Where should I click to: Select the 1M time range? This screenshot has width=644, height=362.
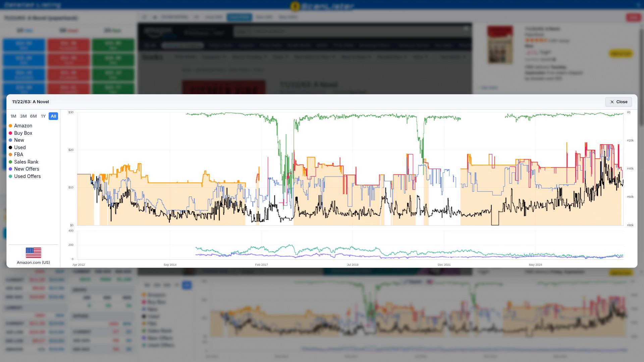(13, 116)
